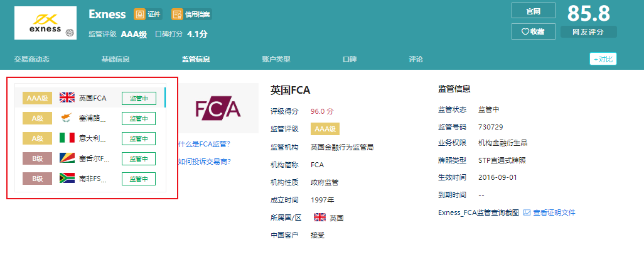Click 监管中 status for 塞舌尔 row
Screen dimensions: 644x259
tap(139, 158)
